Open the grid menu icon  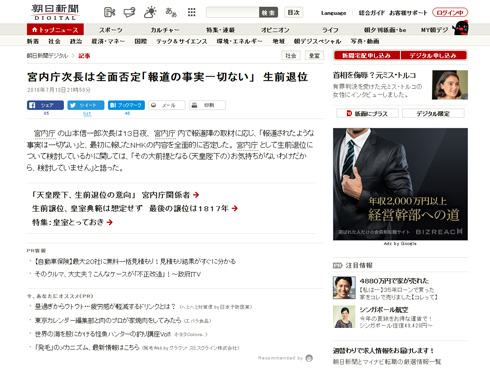pos(191,12)
